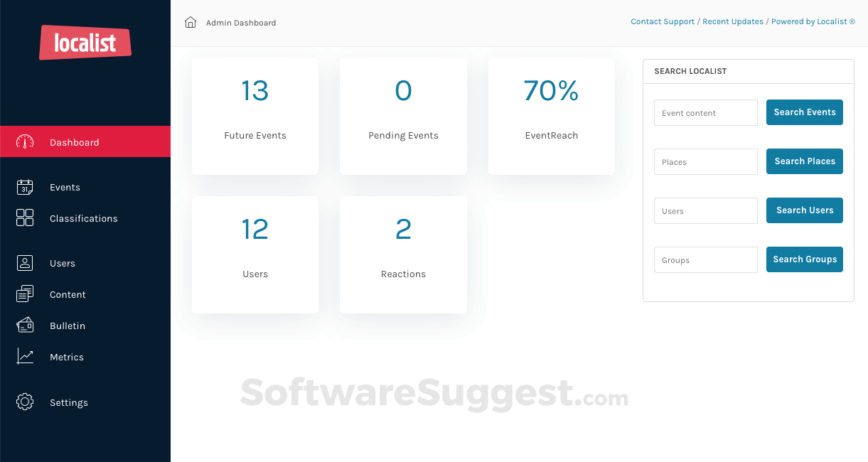Open the Content pages icon

click(24, 294)
